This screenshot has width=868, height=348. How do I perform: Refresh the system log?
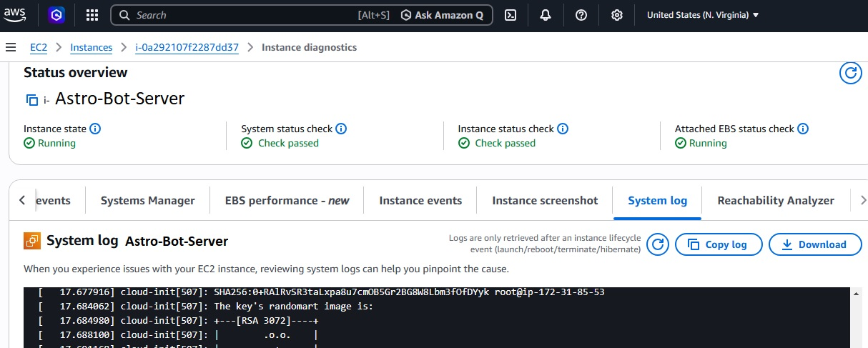pyautogui.click(x=658, y=244)
